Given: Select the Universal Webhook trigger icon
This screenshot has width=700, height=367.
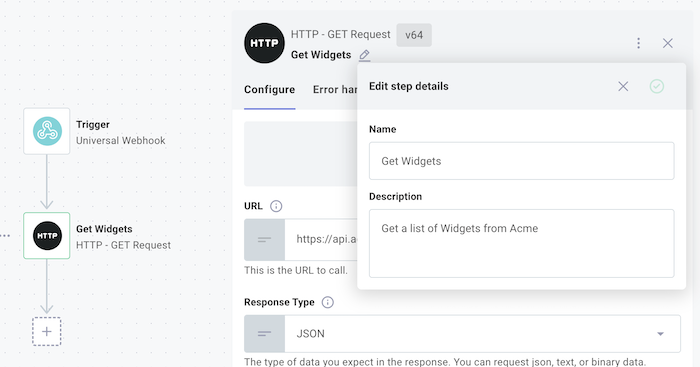Looking at the screenshot, I should pyautogui.click(x=47, y=131).
